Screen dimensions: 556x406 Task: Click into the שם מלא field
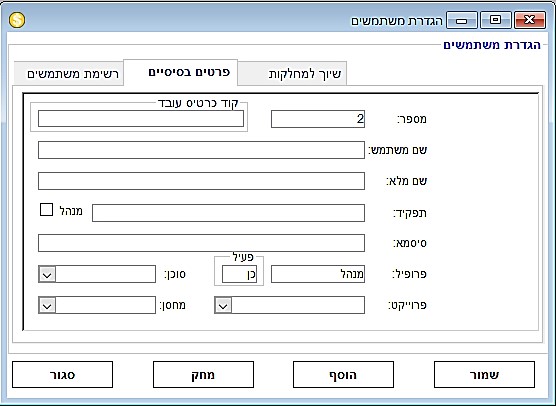click(201, 181)
